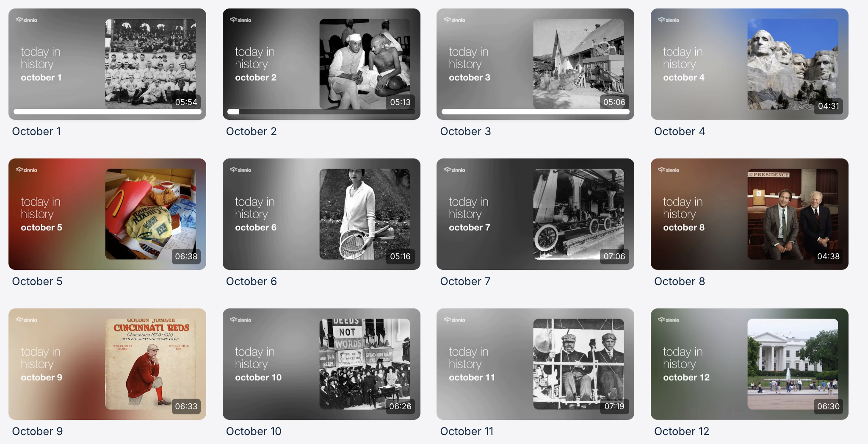This screenshot has width=868, height=444.
Task: Open the 'October 10' title link
Action: tap(254, 431)
